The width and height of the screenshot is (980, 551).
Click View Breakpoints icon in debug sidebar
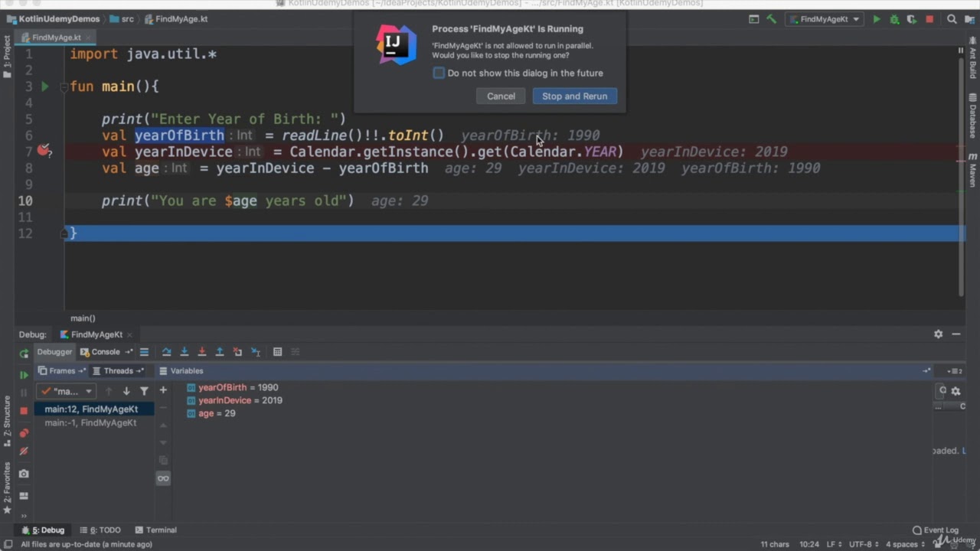[24, 433]
